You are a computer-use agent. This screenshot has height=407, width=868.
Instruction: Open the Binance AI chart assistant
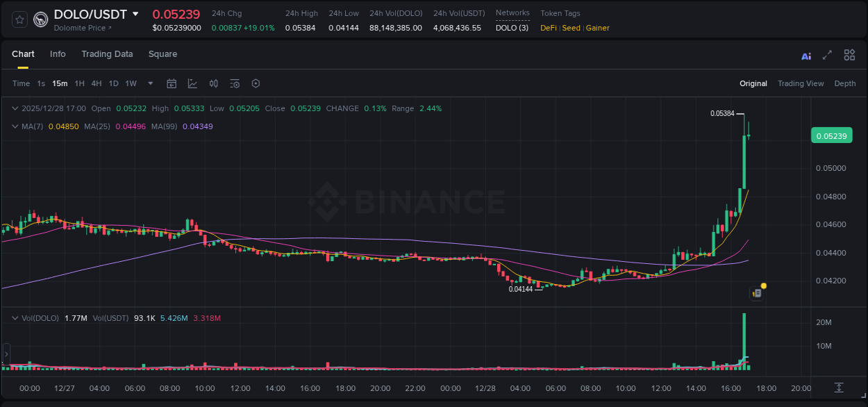[806, 55]
